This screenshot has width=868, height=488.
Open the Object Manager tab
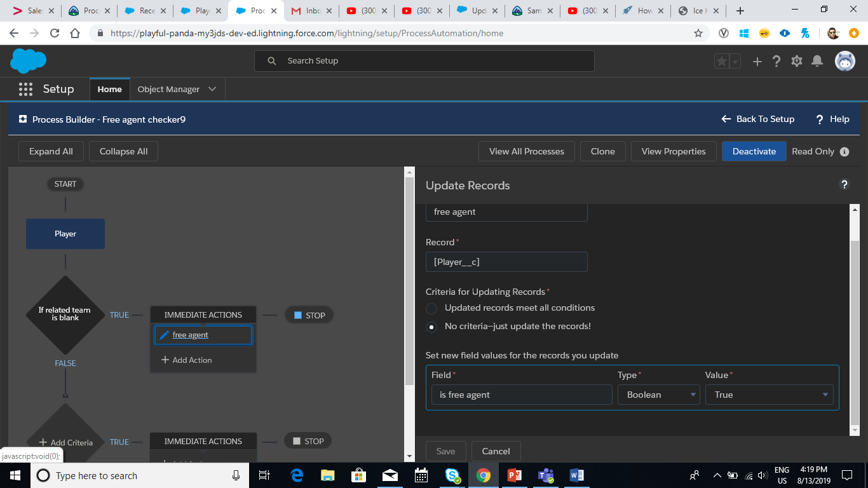pos(169,89)
